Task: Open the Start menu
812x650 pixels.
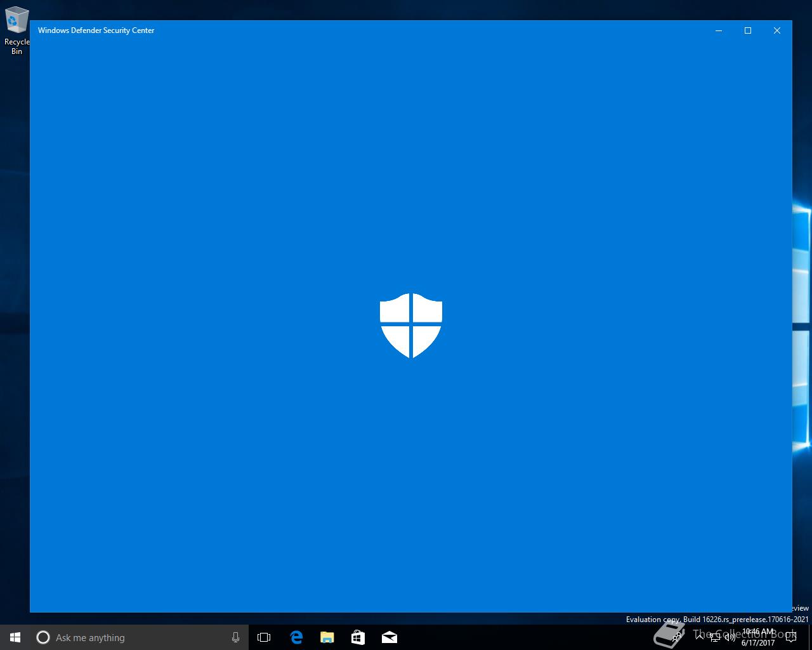Action: tap(15, 637)
